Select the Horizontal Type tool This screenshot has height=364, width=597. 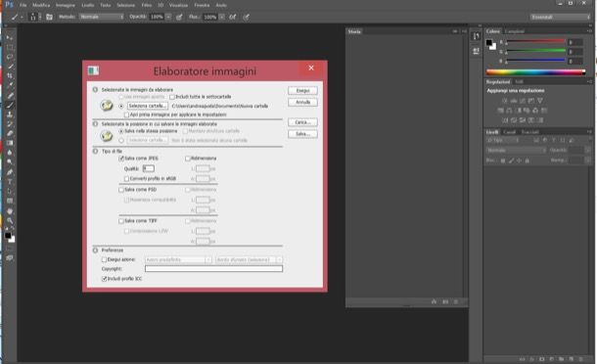(10, 182)
